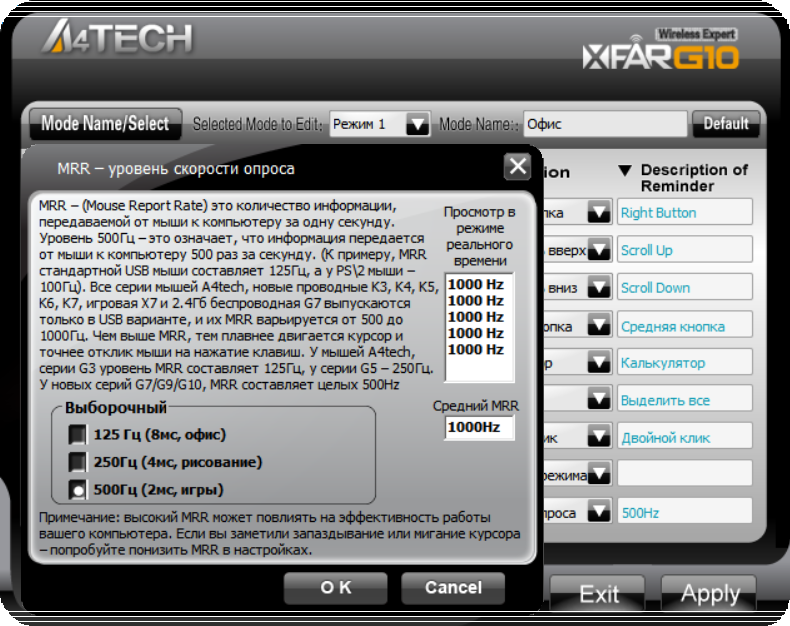Image resolution: width=790 pixels, height=626 pixels.
Task: Open the dropdown arrow beside the empty reminder field
Action: 599,475
